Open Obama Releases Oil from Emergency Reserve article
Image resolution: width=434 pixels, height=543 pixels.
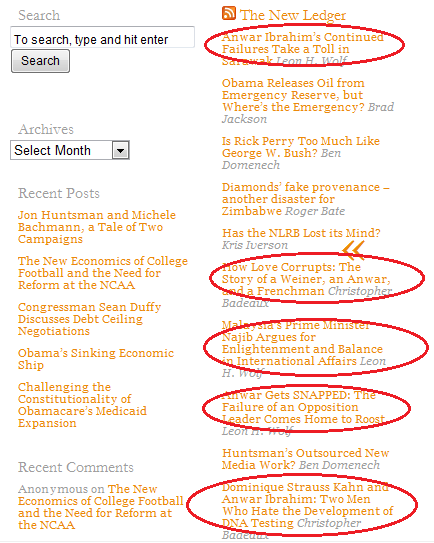293,95
